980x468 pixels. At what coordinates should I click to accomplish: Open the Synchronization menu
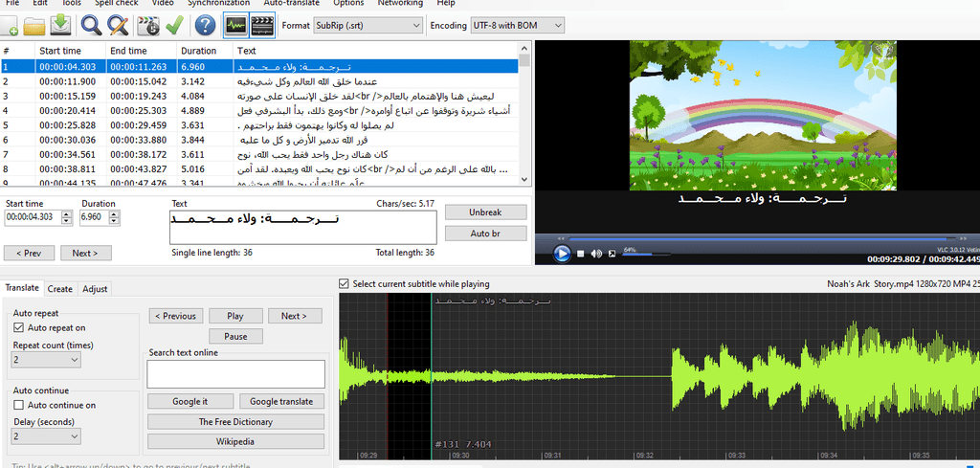point(218,3)
